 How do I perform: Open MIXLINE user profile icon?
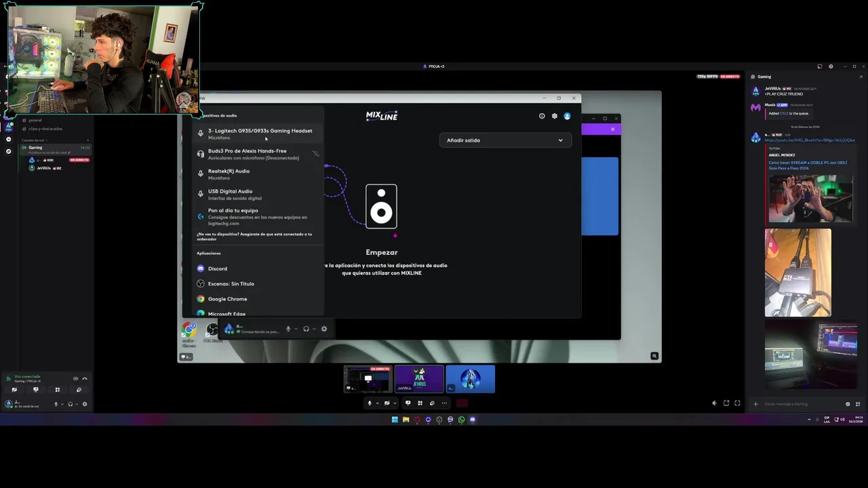tap(567, 116)
